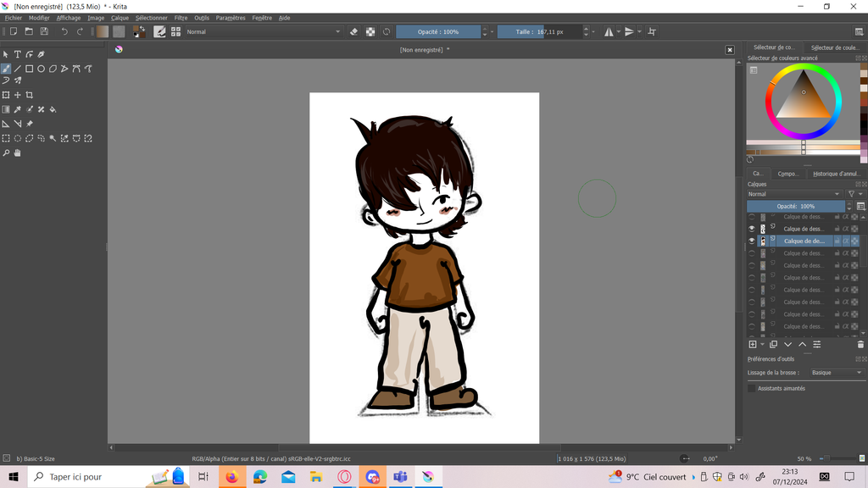This screenshot has width=868, height=488.
Task: Hide the selected highlighted layer via eye icon
Action: point(752,241)
